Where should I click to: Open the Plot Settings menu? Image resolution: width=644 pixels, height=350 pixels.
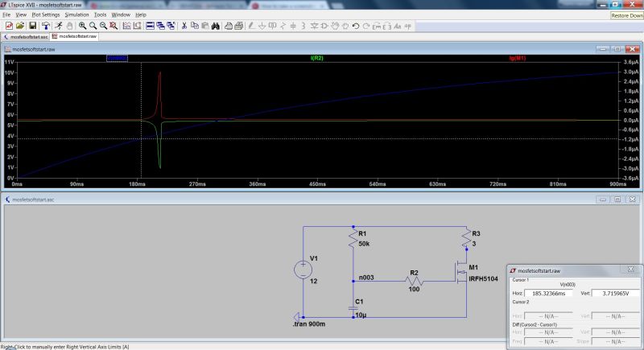46,14
